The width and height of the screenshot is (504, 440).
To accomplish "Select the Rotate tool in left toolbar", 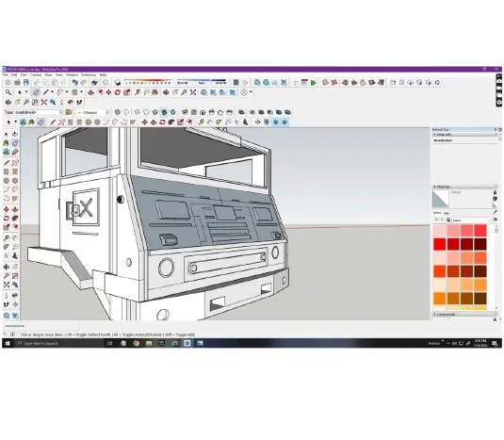I will pos(6,219).
